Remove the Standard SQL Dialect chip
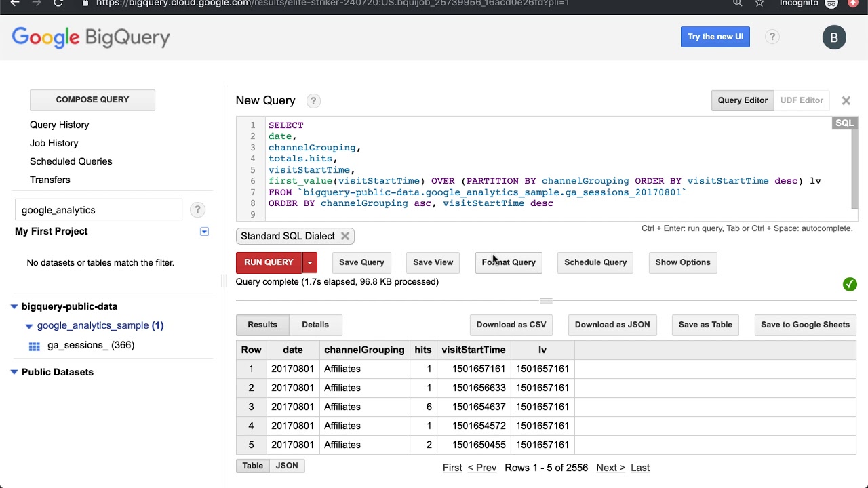Image resolution: width=868 pixels, height=488 pixels. (x=345, y=236)
